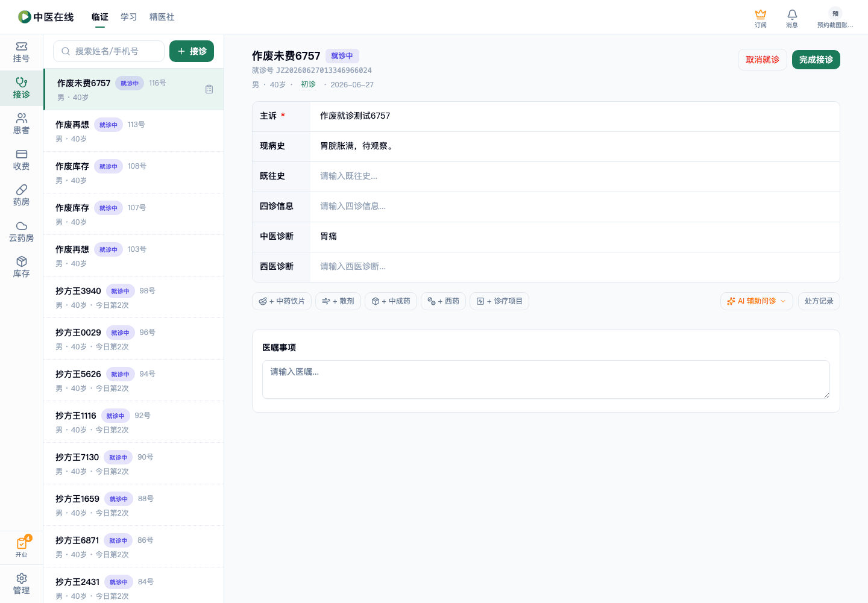Click the 订阅 crown icon
868x603 pixels.
[x=761, y=18]
